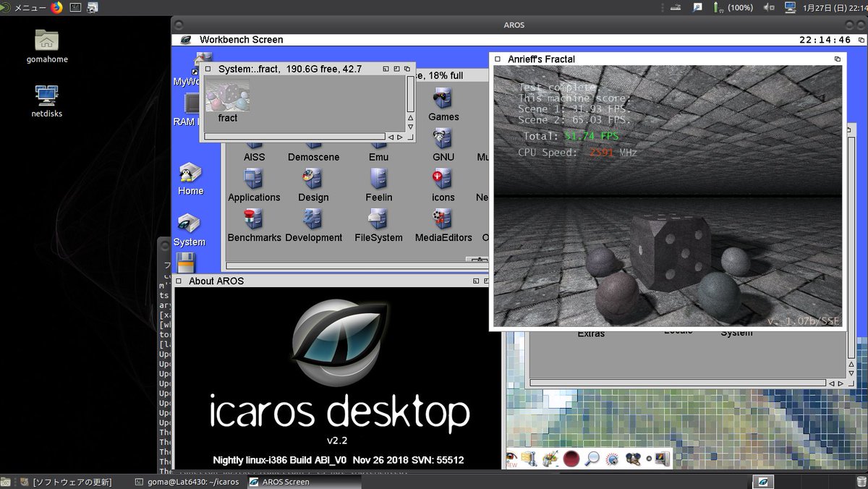868x489 pixels.
Task: Open the Applications drawer icon
Action: click(x=254, y=179)
